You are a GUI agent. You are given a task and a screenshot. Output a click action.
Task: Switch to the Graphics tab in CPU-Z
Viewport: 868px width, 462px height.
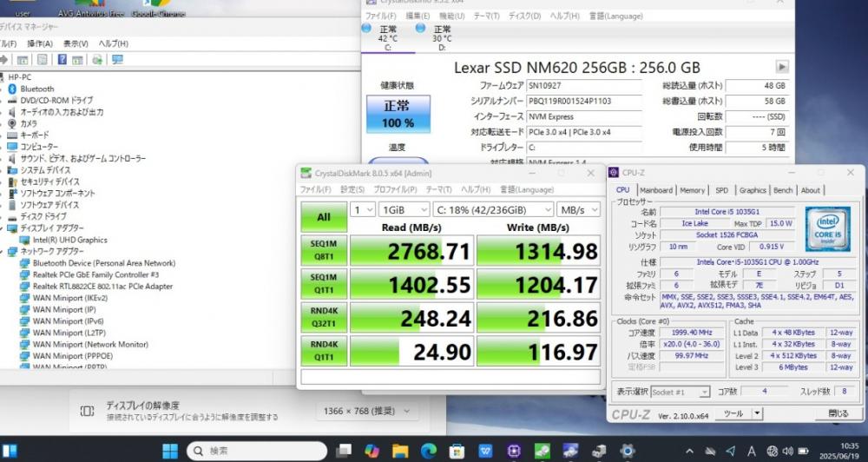click(x=753, y=190)
